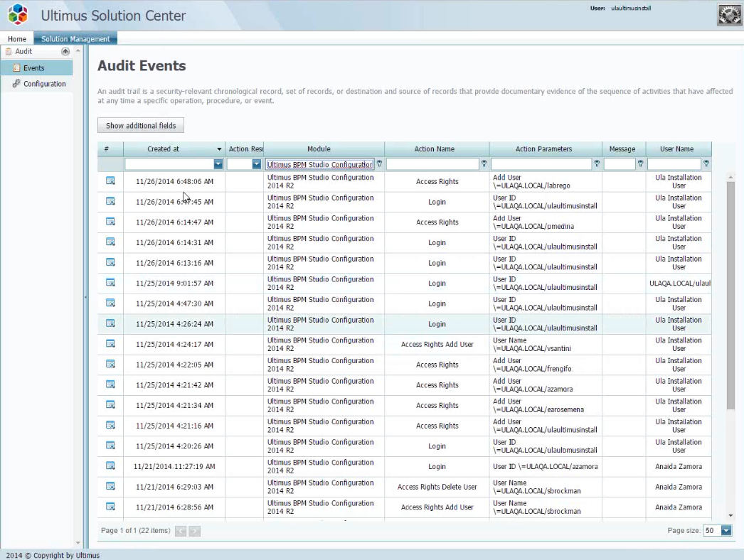Select the 'Access Rights Delete User' cell

pos(437,487)
